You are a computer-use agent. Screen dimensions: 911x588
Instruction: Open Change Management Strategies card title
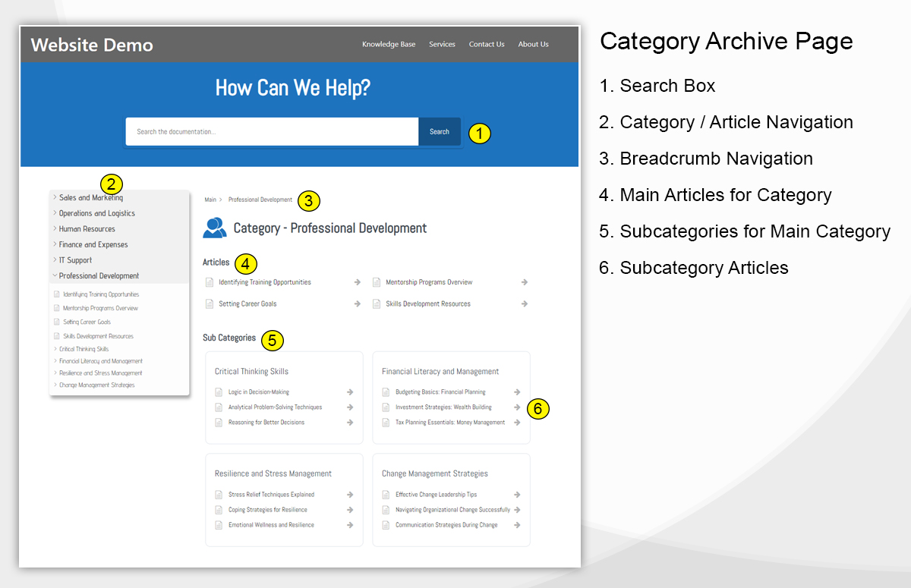[x=435, y=473]
